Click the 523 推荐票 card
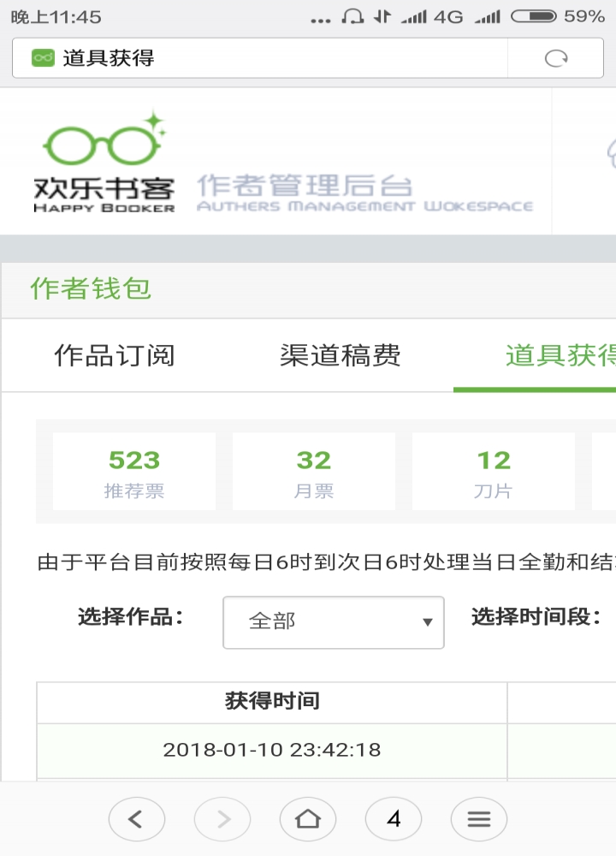616x856 pixels. tap(134, 472)
